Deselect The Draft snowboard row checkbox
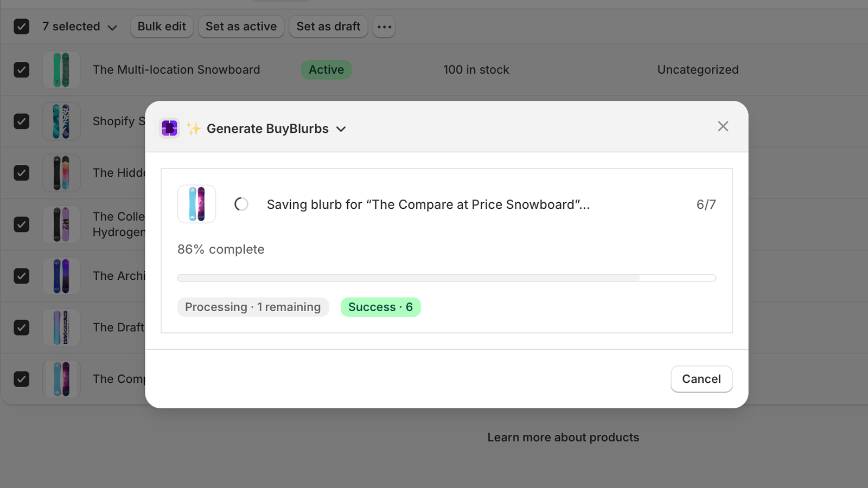This screenshot has width=868, height=488. pos(21,327)
